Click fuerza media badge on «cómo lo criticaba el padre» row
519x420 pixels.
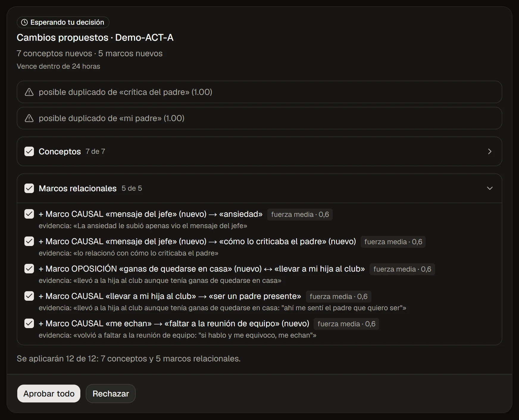[x=393, y=242]
